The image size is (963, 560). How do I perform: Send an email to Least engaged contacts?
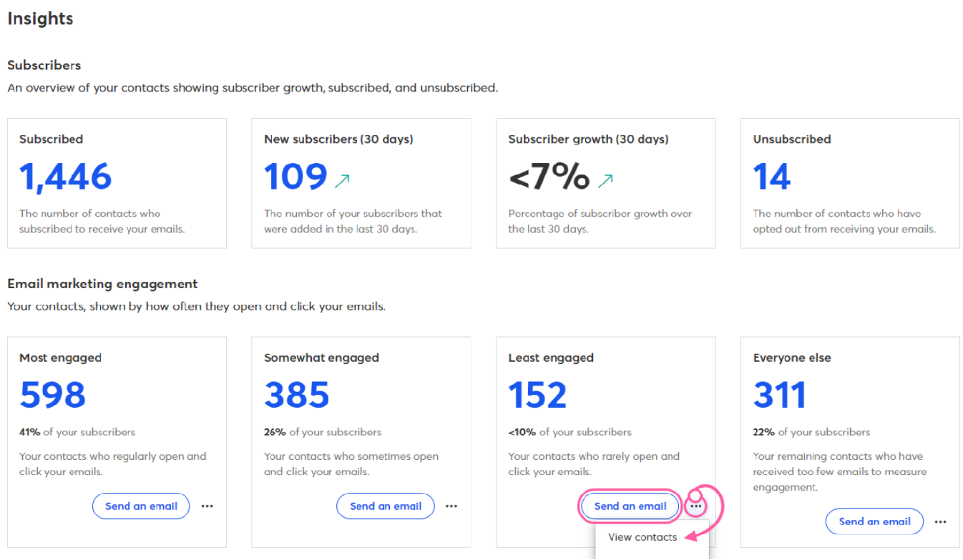point(630,506)
